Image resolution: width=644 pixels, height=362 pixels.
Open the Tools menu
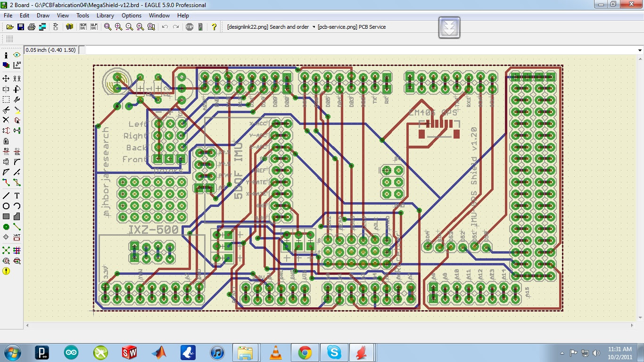[x=83, y=16]
